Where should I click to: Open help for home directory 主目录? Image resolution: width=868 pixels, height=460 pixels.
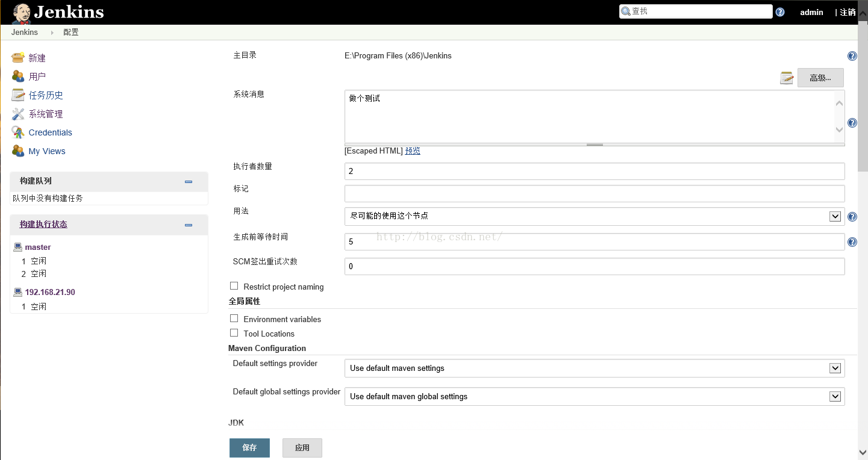click(852, 56)
